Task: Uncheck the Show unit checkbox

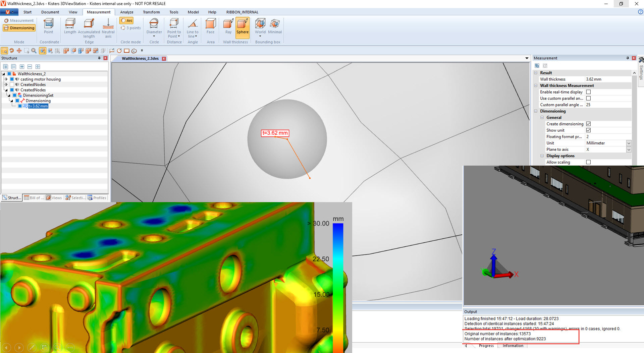Action: 588,130
